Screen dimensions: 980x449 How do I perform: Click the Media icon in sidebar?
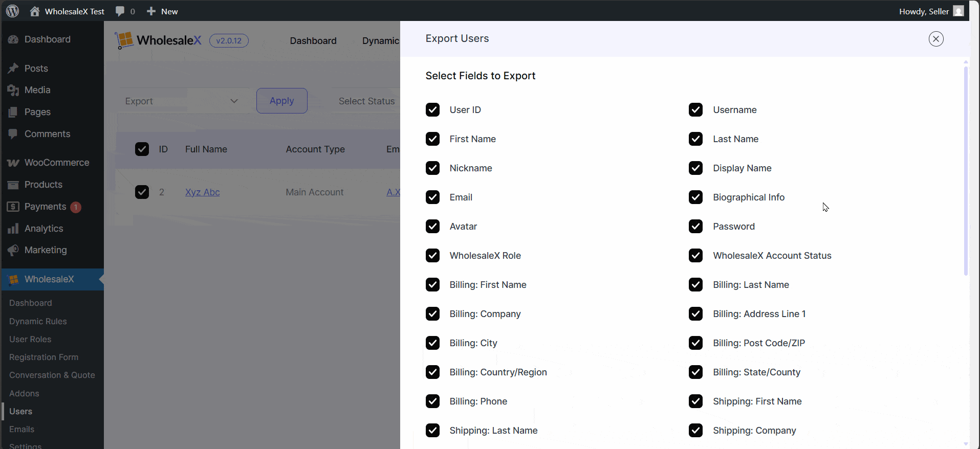point(13,90)
